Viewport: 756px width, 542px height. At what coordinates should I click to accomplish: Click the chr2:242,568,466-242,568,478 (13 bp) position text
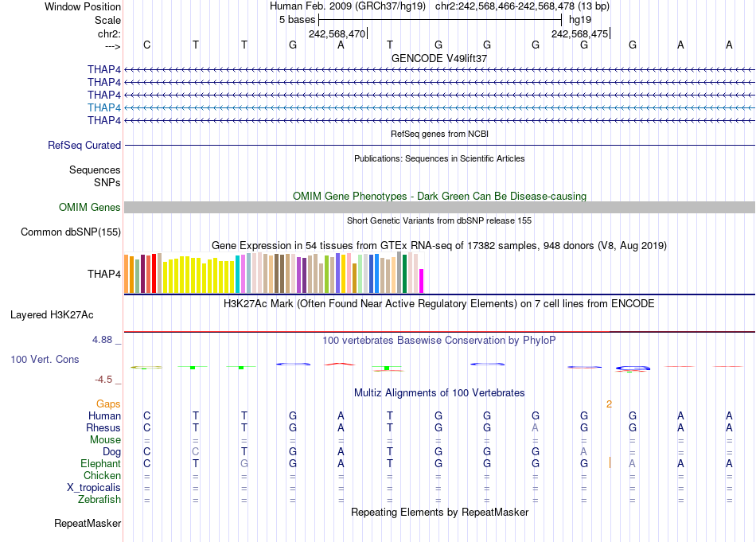522,6
